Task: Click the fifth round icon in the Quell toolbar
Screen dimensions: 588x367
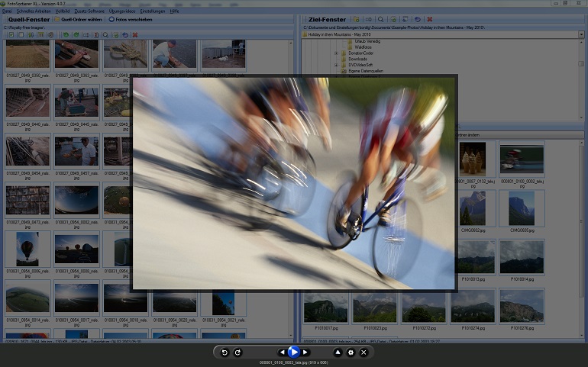Action: click(x=50, y=35)
